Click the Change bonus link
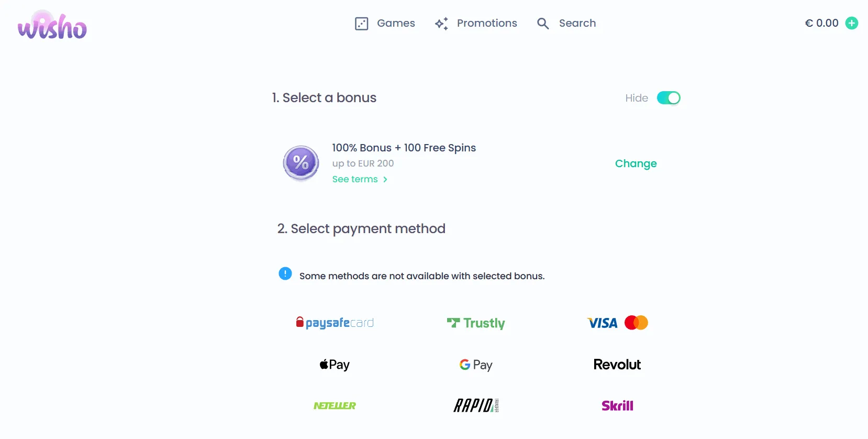Screen dimensions: 868x439 coord(636,163)
